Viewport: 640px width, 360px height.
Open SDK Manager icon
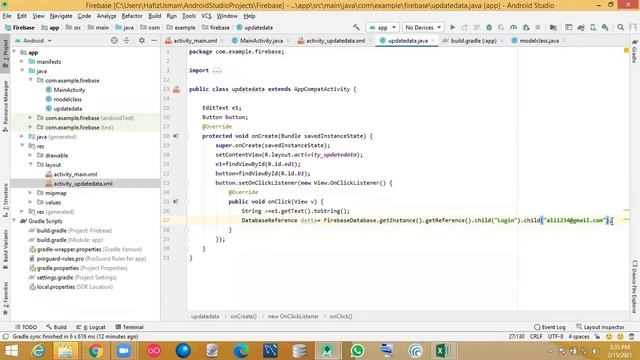point(605,27)
